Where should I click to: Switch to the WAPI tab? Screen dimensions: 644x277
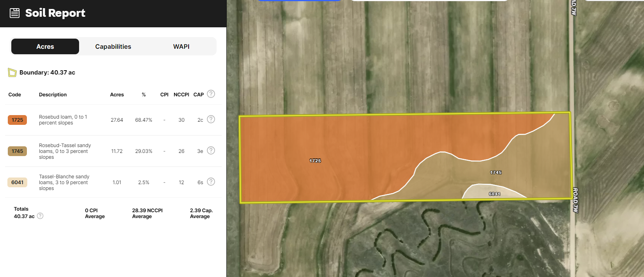181,46
